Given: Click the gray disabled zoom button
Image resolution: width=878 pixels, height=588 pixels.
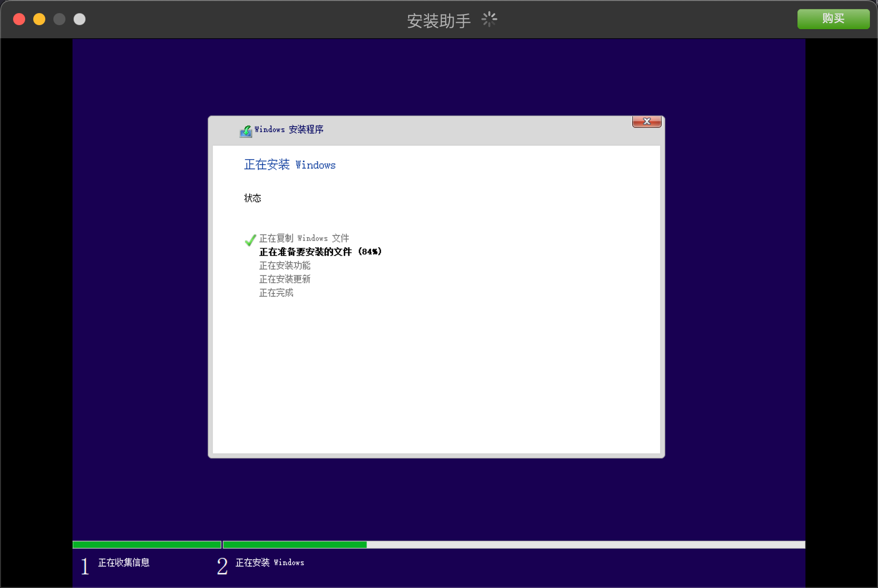Looking at the screenshot, I should coord(59,19).
